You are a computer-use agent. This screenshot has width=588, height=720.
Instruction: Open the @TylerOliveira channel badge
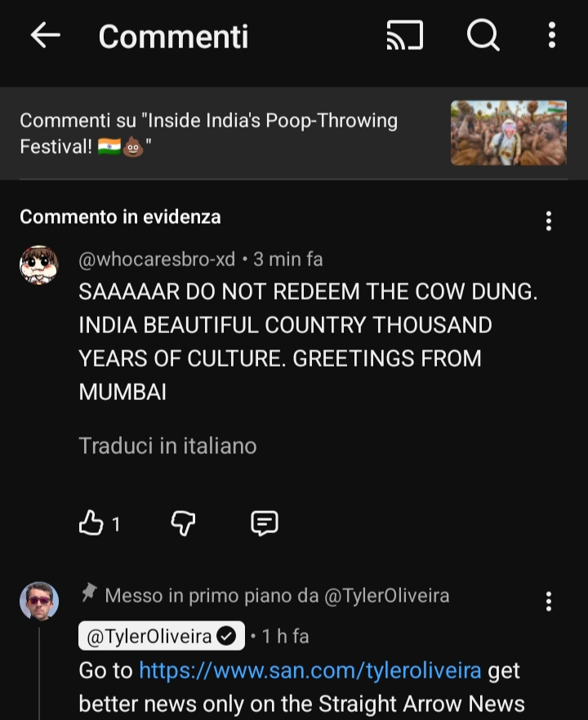click(161, 636)
